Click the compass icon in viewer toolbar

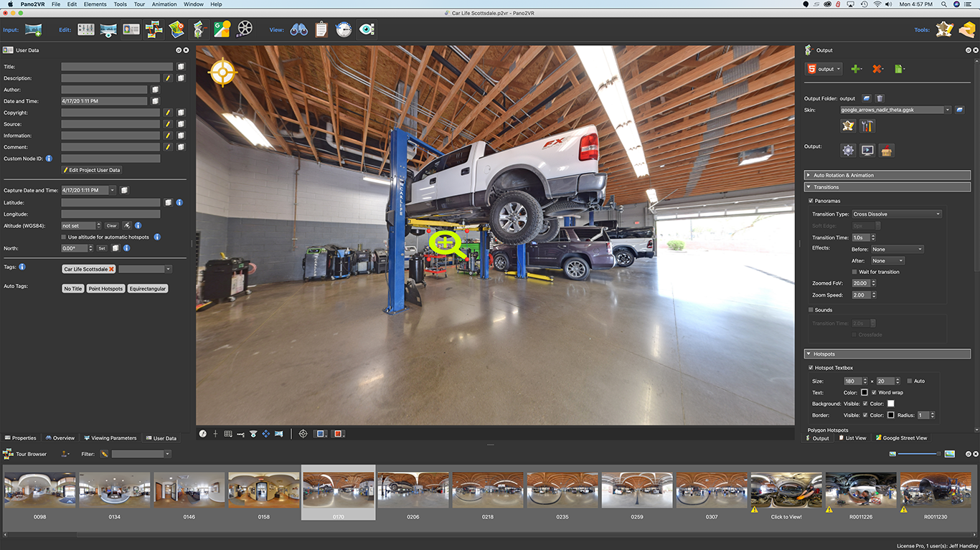click(203, 434)
